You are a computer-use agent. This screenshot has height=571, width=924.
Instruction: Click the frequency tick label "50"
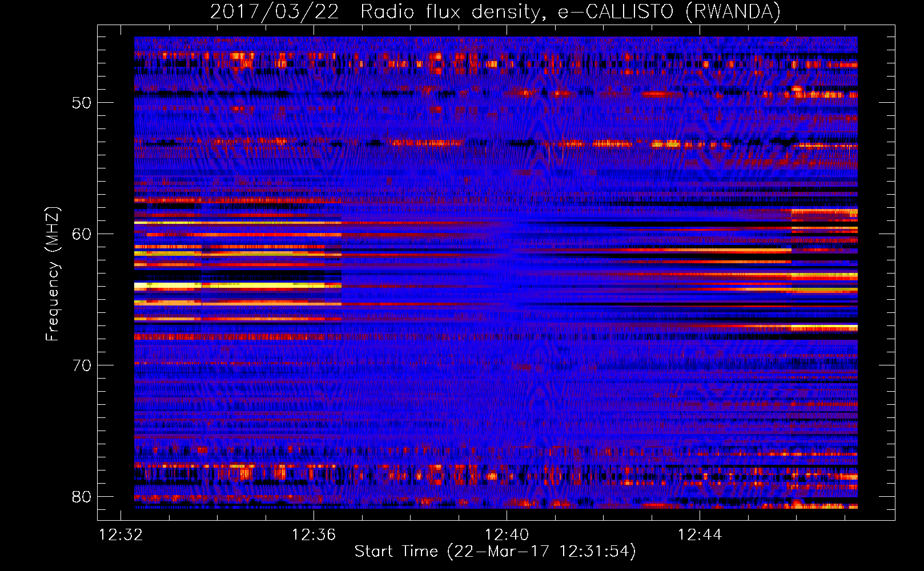pos(82,103)
